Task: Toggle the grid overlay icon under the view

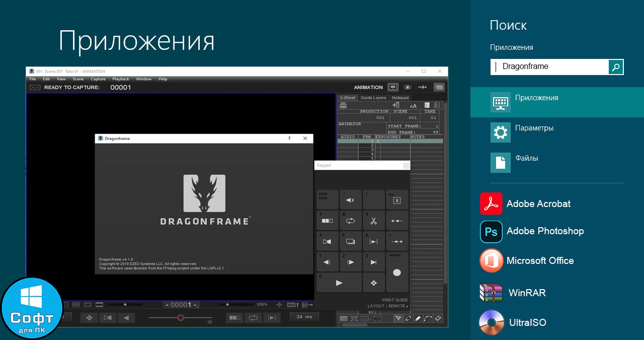Action: [x=76, y=305]
